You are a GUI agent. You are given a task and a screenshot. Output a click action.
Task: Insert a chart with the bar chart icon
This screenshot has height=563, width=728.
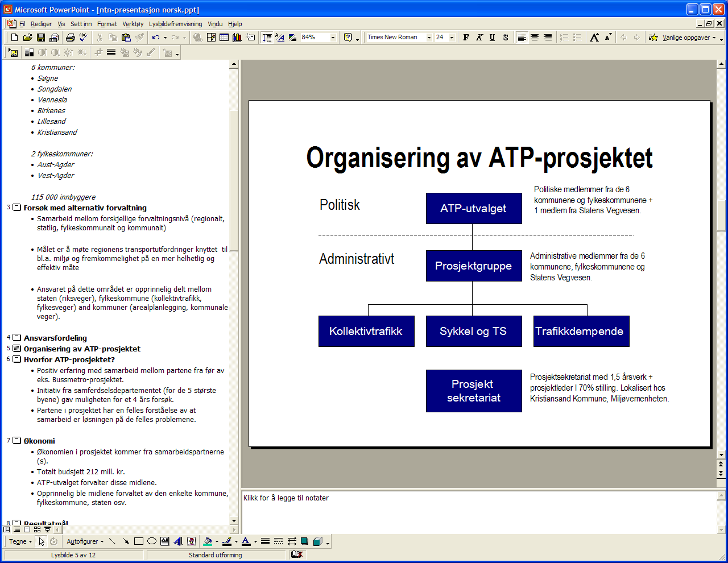click(x=237, y=38)
